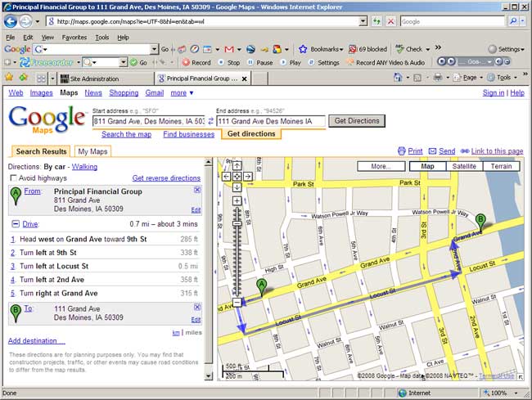Click the printer icon in command bar
The width and height of the screenshot is (532, 400).
[x=438, y=78]
